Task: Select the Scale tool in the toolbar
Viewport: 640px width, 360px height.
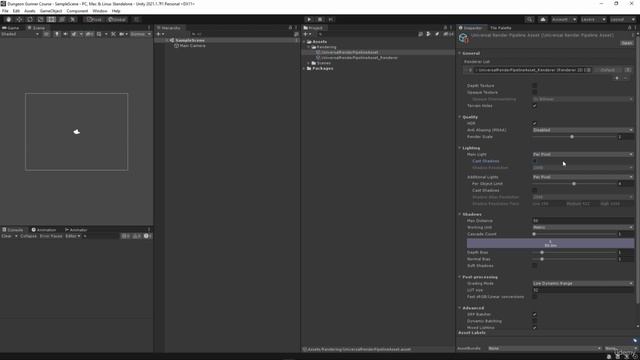Action: (40, 20)
